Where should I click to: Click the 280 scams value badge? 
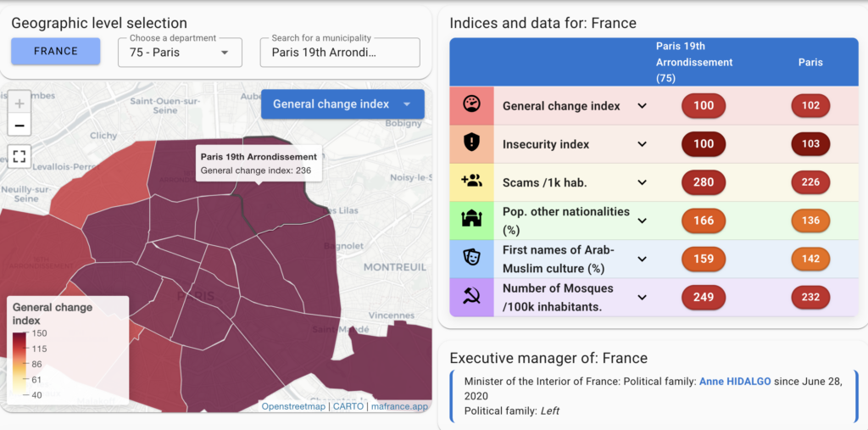704,182
